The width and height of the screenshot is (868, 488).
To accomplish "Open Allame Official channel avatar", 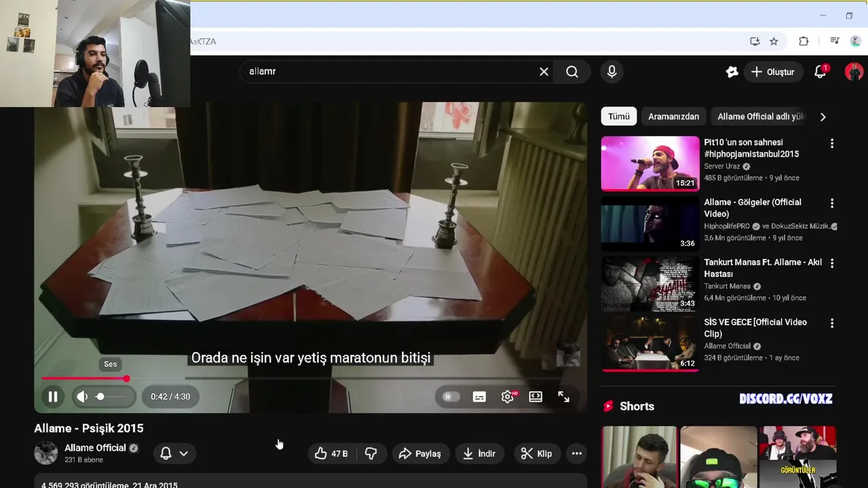I will [x=46, y=453].
